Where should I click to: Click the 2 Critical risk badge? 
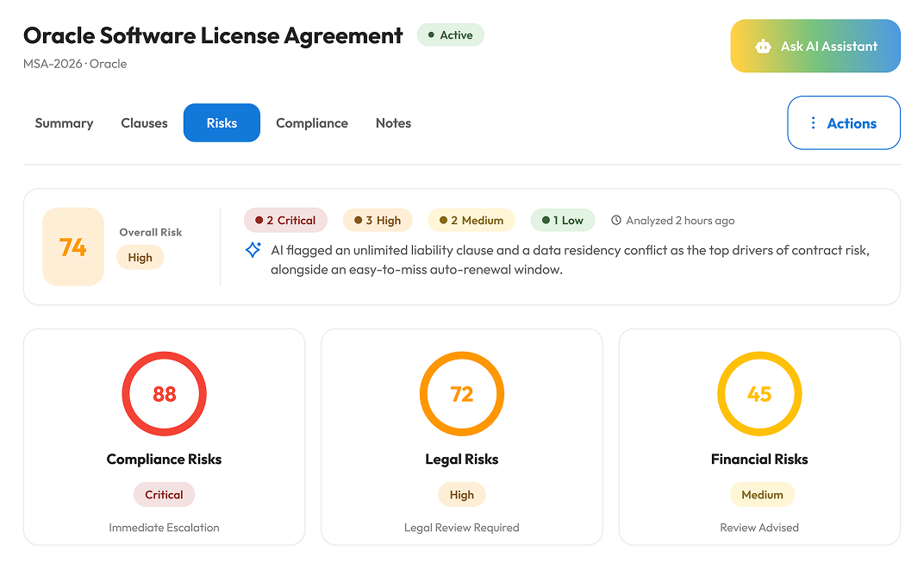tap(285, 220)
